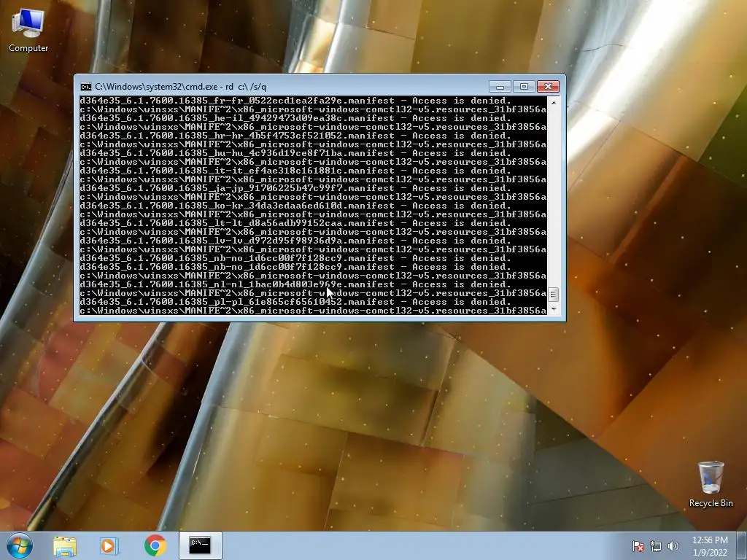Screen dimensions: 747x560
Task: Click the Show desktop strip at taskbar end
Action: [743, 545]
